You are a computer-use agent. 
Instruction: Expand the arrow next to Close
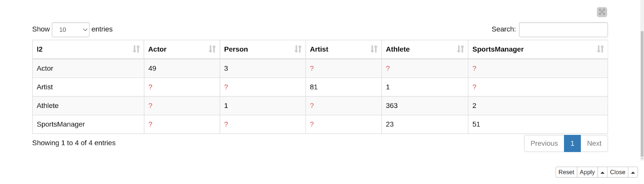[x=633, y=172]
